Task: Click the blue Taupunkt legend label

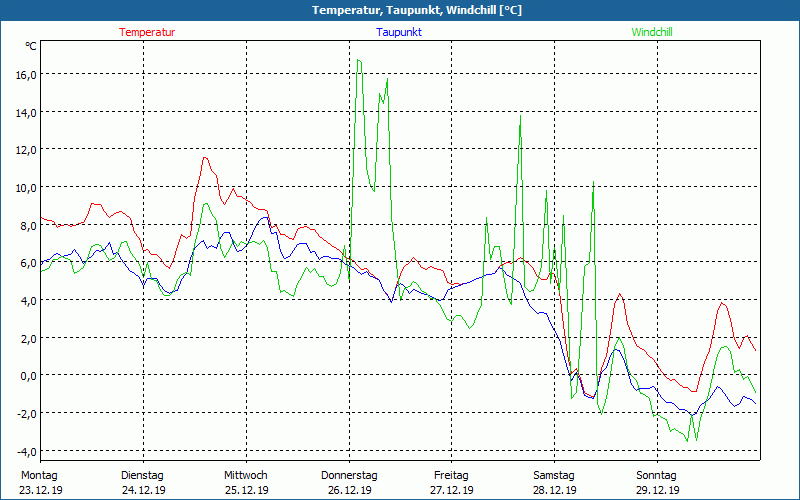Action: pos(399,32)
